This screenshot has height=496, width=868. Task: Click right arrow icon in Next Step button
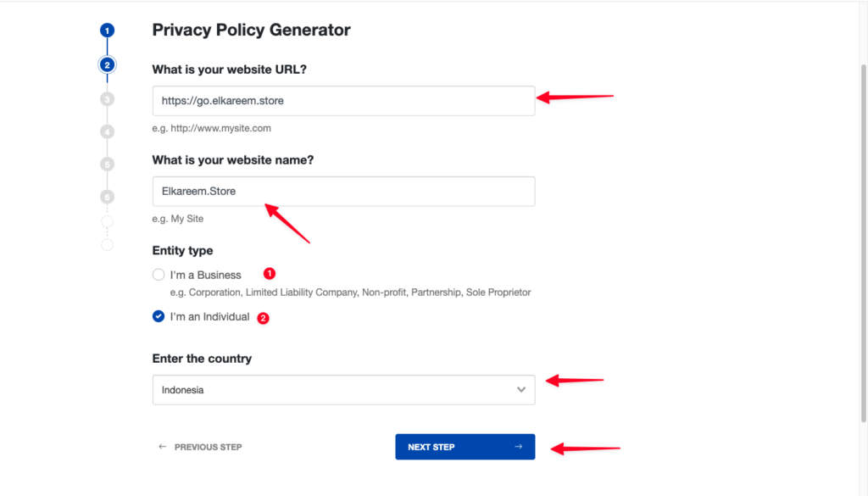[518, 447]
